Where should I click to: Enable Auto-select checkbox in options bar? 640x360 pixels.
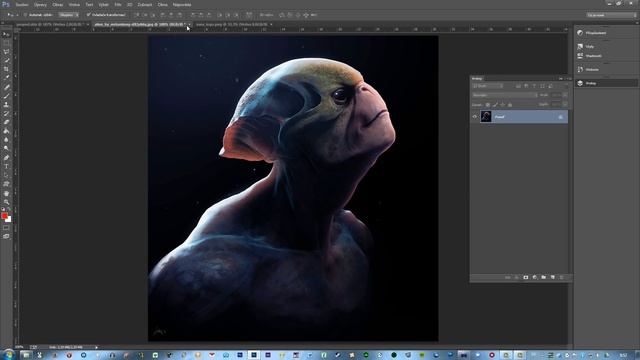click(25, 15)
